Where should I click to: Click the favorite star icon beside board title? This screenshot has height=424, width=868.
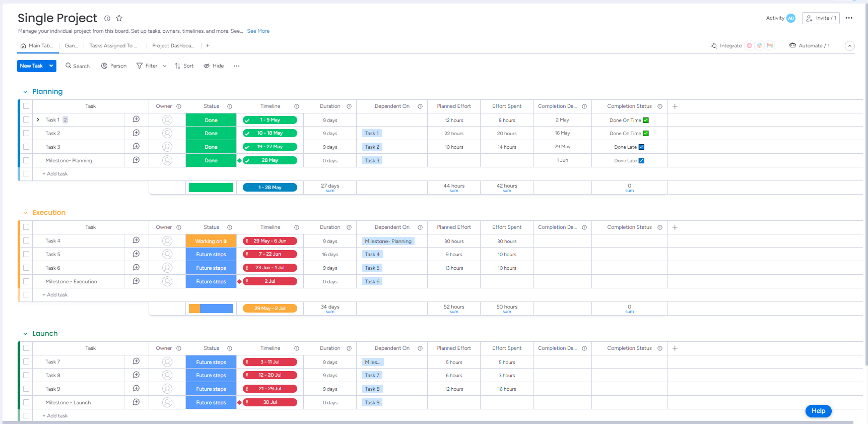coord(119,18)
